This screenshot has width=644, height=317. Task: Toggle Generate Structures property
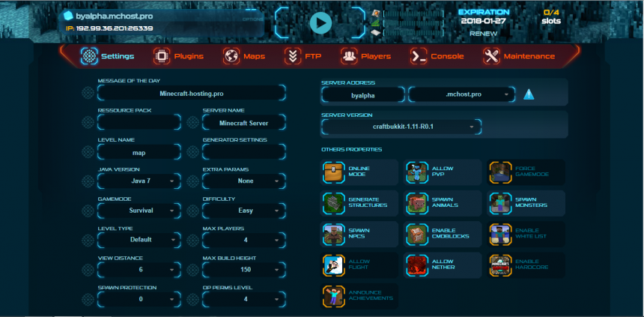(x=359, y=203)
